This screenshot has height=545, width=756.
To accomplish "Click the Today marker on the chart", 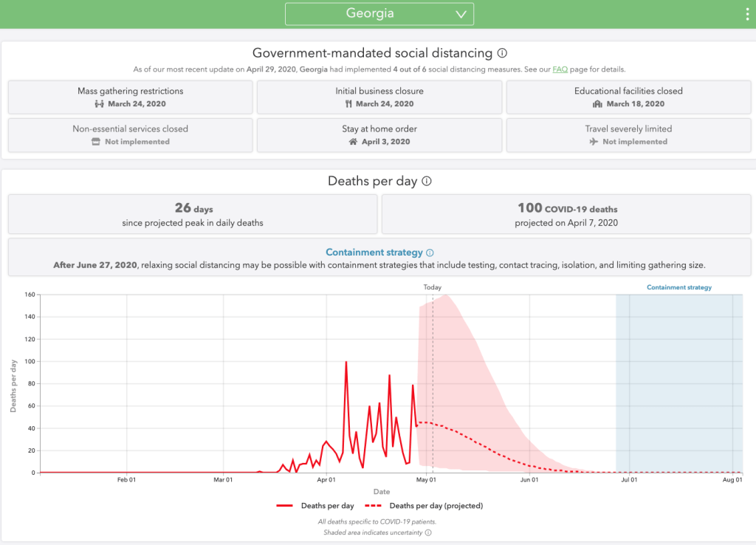I will coord(433,287).
